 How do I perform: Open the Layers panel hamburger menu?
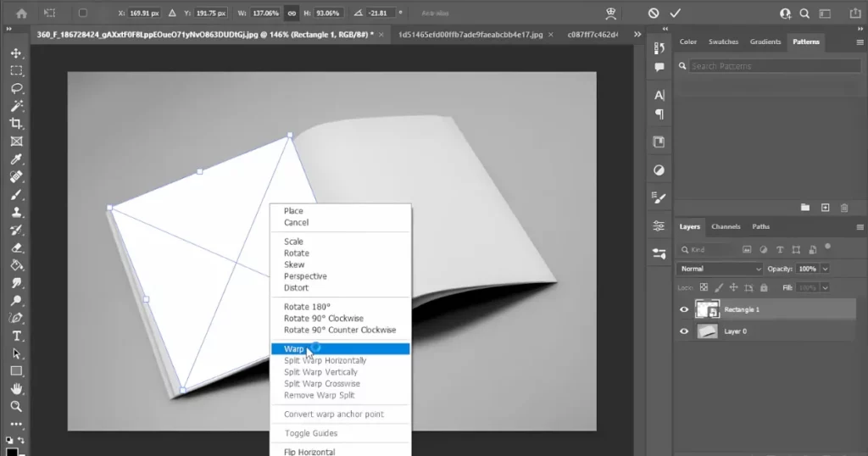pos(860,227)
